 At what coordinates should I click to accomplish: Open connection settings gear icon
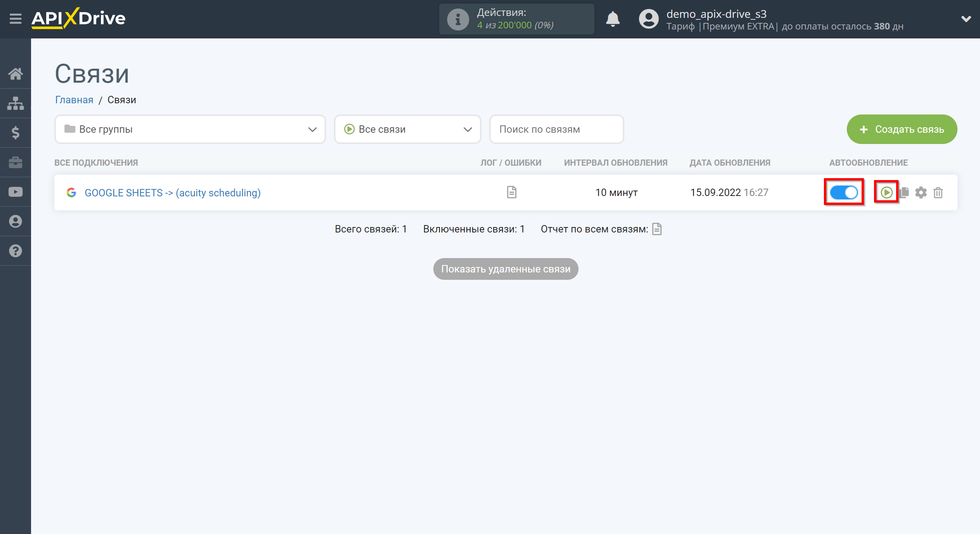921,192
